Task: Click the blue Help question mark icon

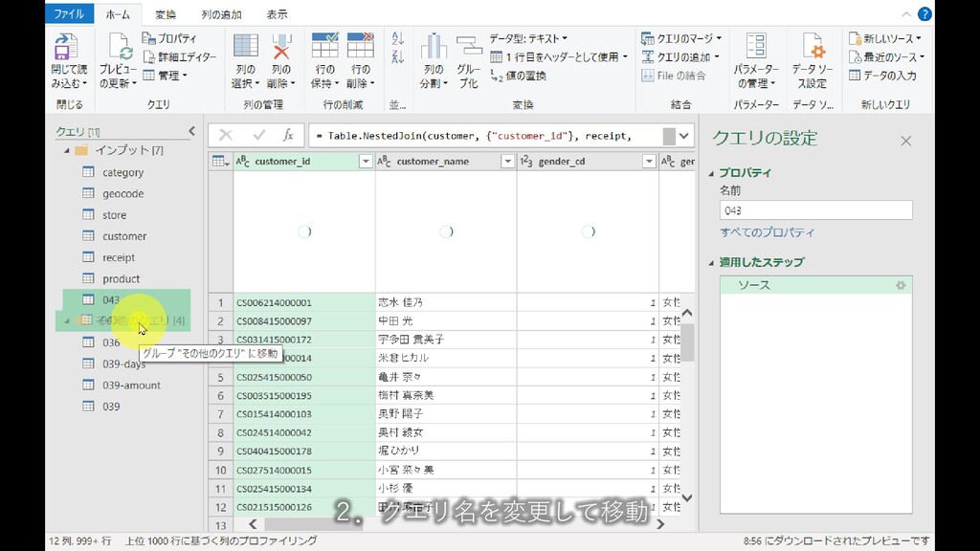Action: (924, 13)
